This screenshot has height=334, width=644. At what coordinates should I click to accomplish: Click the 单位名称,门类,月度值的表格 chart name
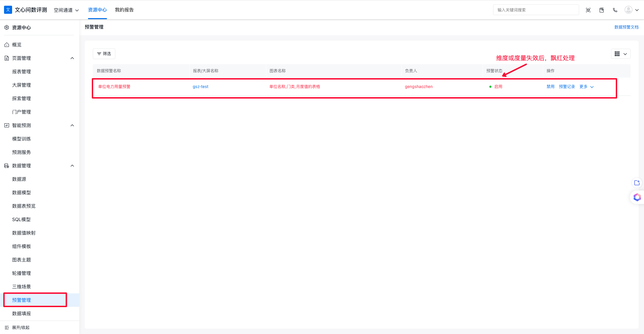294,87
